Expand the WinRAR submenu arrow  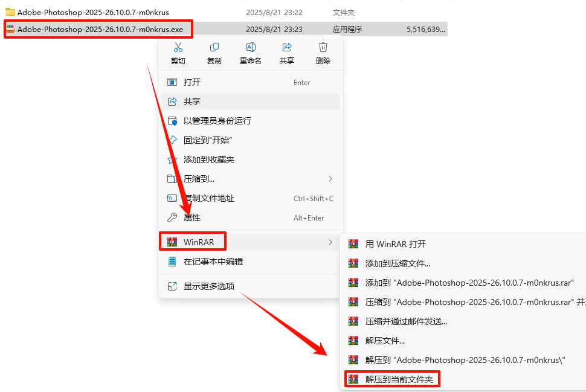coord(330,242)
